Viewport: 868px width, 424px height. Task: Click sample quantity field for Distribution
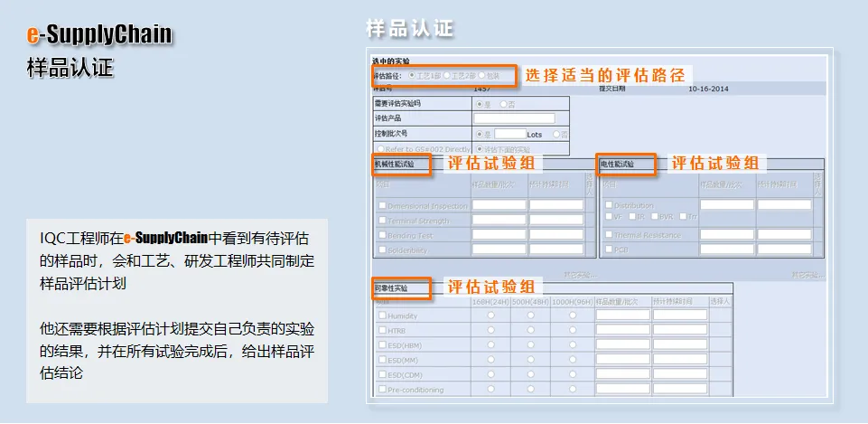tap(727, 204)
